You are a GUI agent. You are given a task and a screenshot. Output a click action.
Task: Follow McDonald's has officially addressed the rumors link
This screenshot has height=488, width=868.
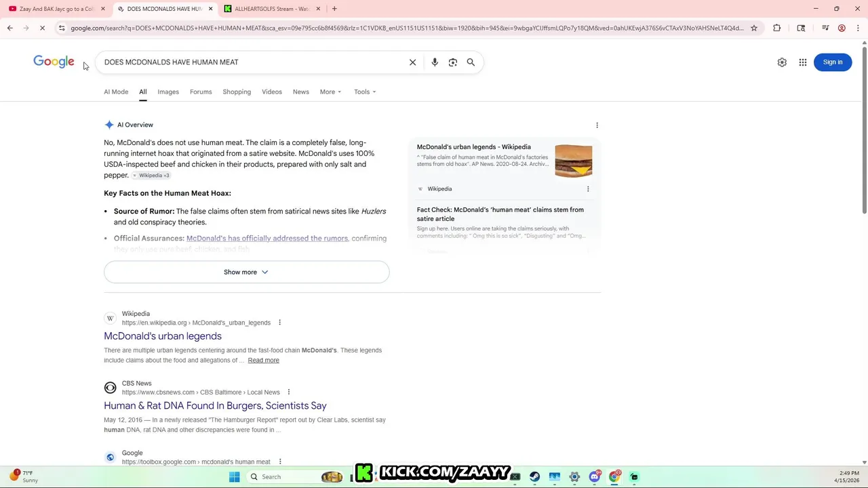point(267,239)
